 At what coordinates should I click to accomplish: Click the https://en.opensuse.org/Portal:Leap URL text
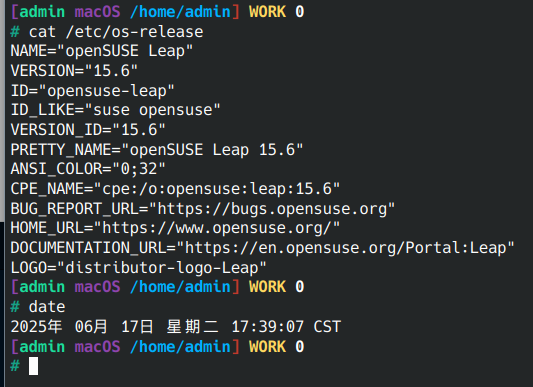pos(345,248)
